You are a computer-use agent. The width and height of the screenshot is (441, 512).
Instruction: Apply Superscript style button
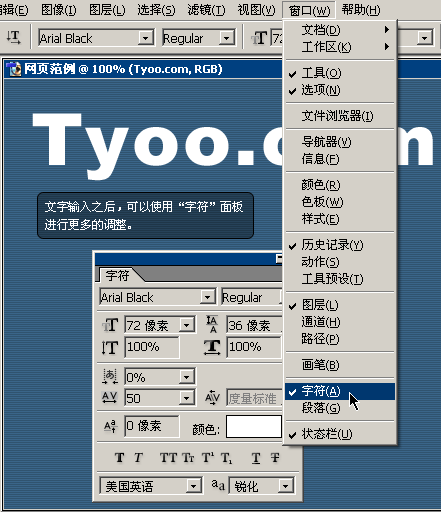tap(208, 458)
